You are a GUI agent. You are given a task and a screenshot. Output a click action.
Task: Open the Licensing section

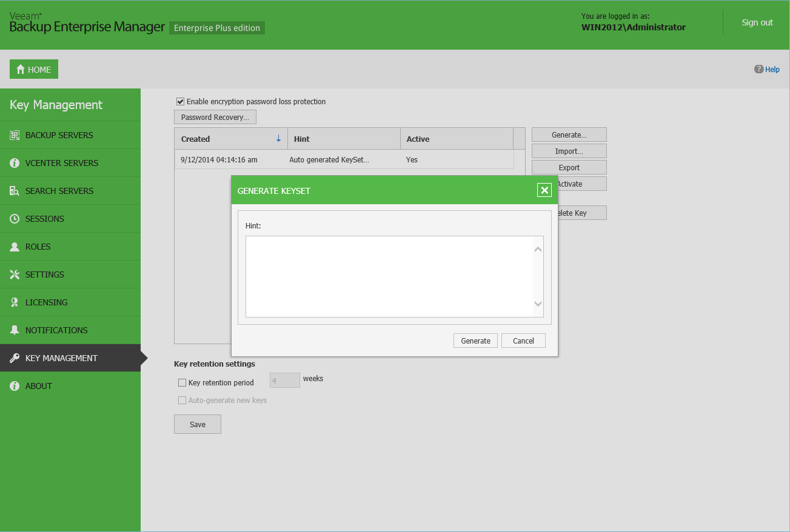pos(70,302)
